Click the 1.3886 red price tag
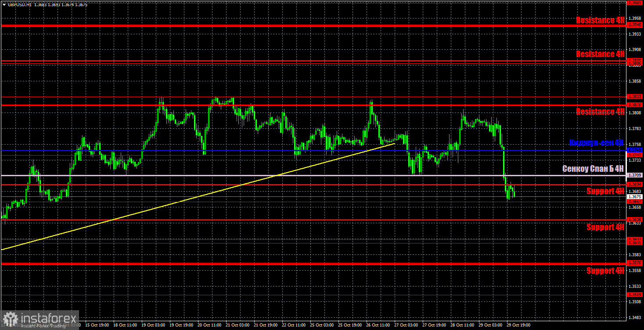This screenshot has width=644, height=330. (x=635, y=64)
